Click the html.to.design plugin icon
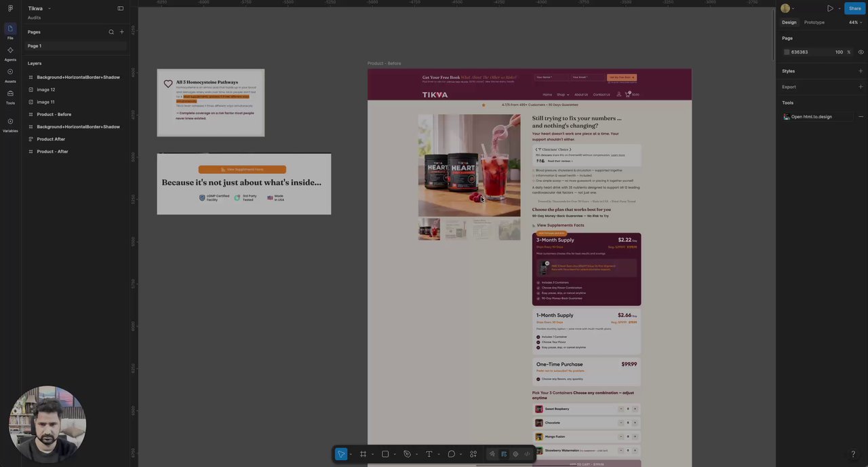This screenshot has height=467, width=868. click(787, 117)
